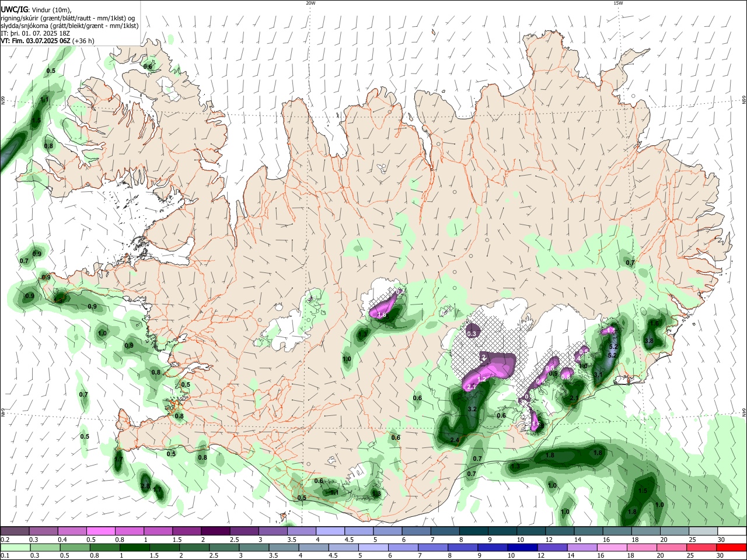This screenshot has height=560, width=747.
Task: Click the '1.3' value offshore south of the coast
Action: pyautogui.click(x=515, y=467)
